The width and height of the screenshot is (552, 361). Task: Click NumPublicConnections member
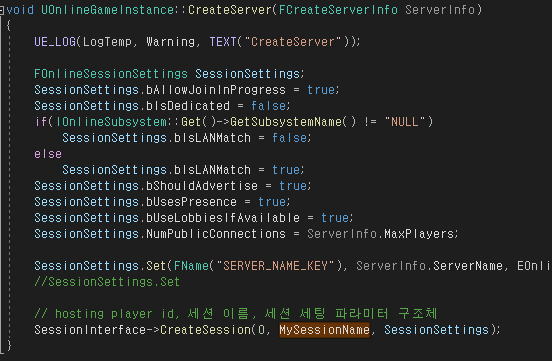[x=216, y=234]
